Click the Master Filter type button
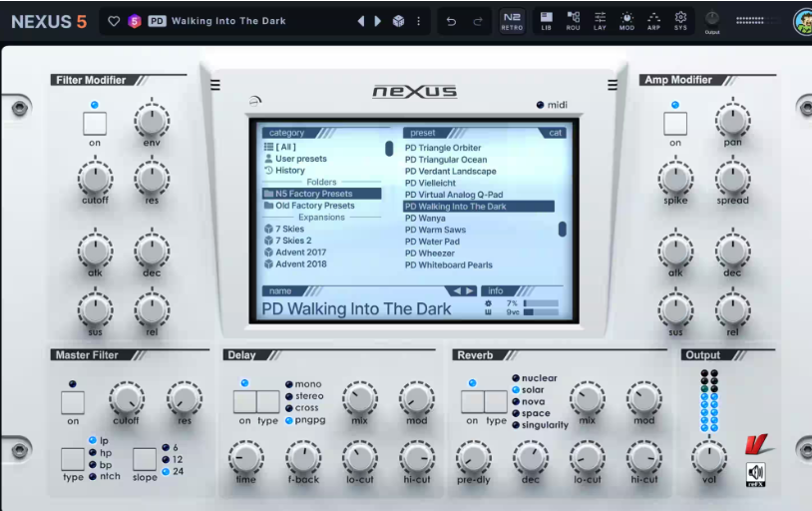 tap(73, 459)
